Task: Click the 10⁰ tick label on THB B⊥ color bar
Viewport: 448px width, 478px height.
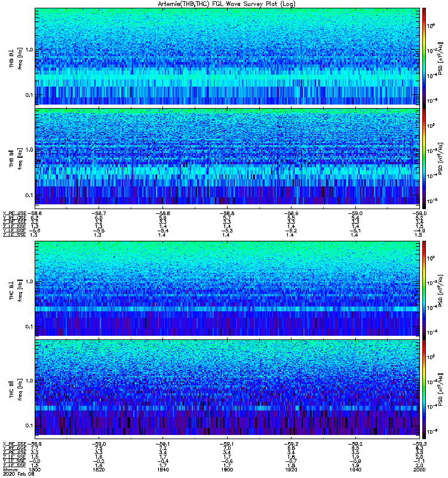Action: point(431,26)
